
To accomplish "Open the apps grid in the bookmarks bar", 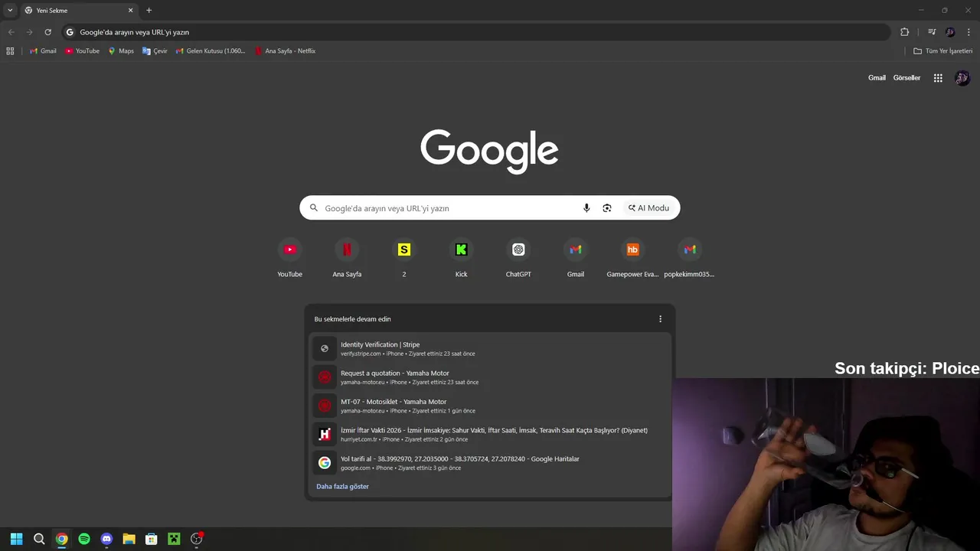I will point(10,51).
